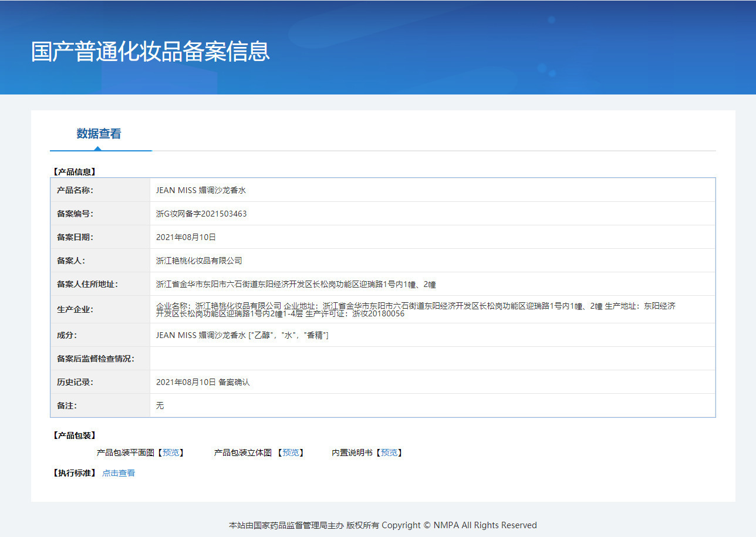Click the NMPA copyright footer text
Viewport: 756px width, 537px height.
383,525
